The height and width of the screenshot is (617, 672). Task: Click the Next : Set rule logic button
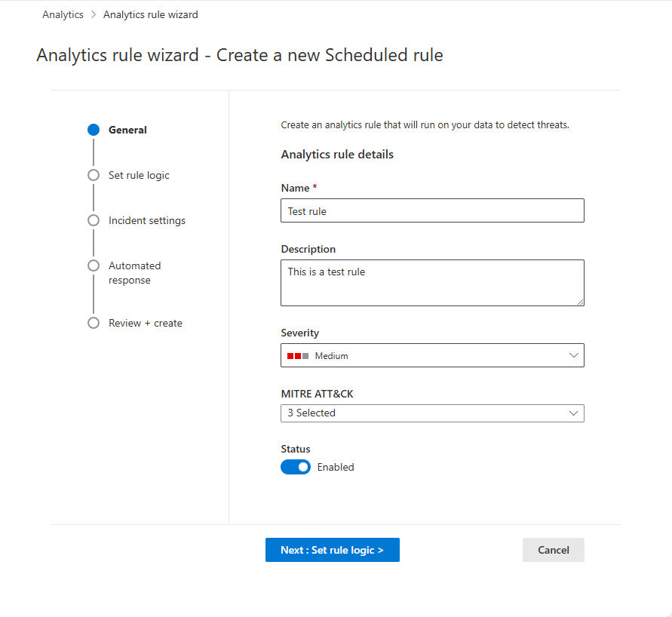tap(332, 549)
